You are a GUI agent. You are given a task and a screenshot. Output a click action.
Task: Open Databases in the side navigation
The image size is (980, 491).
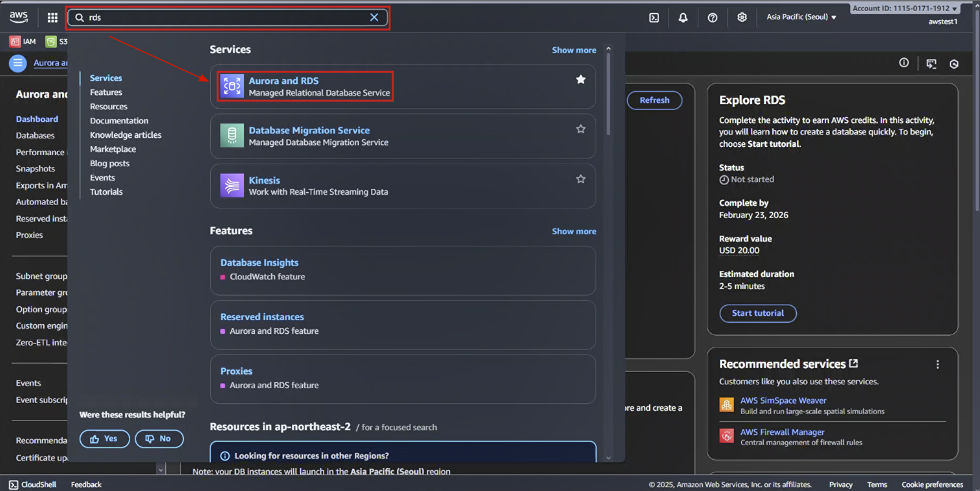click(36, 136)
